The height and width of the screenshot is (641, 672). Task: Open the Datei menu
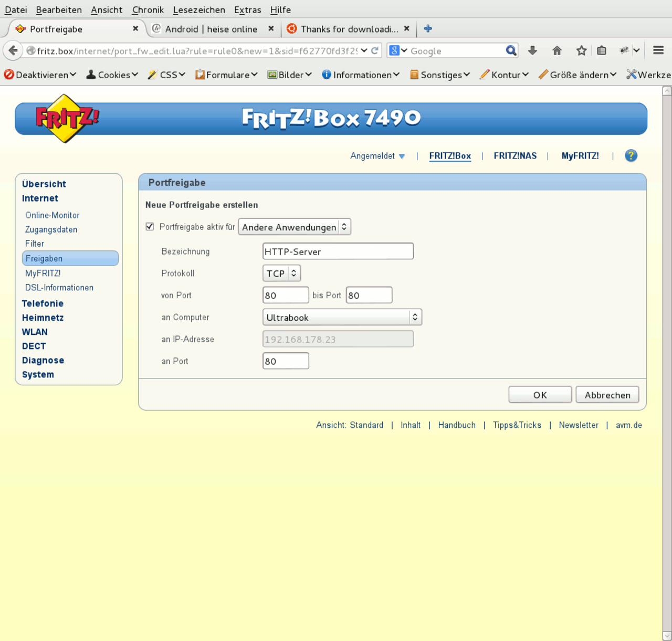click(16, 9)
